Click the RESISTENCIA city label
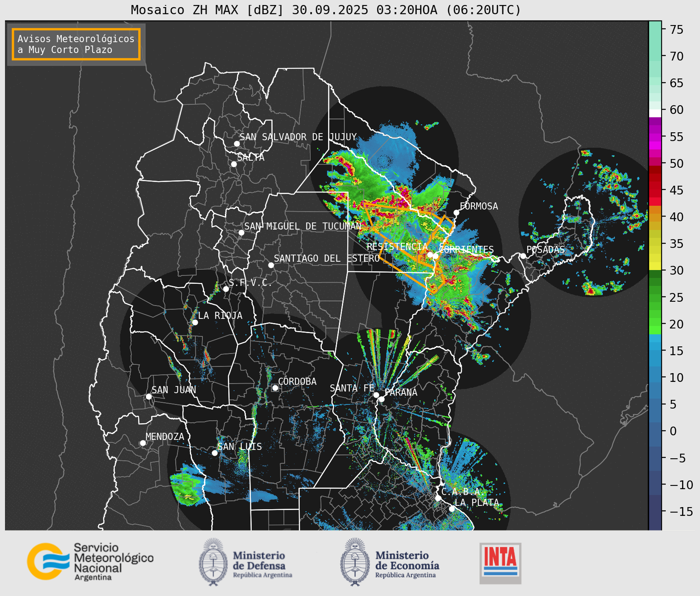The height and width of the screenshot is (596, 700). click(397, 247)
